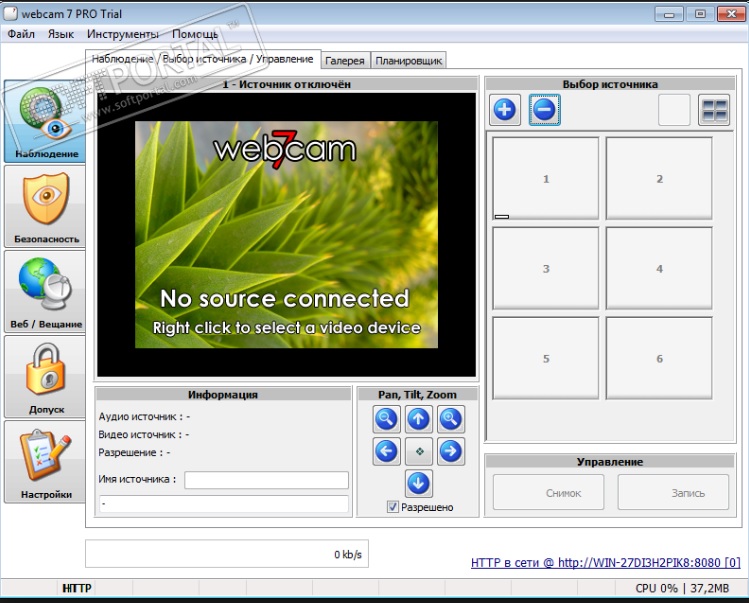Open the Безопасность sidebar section
Viewport: 749px width, 603px height.
45,207
